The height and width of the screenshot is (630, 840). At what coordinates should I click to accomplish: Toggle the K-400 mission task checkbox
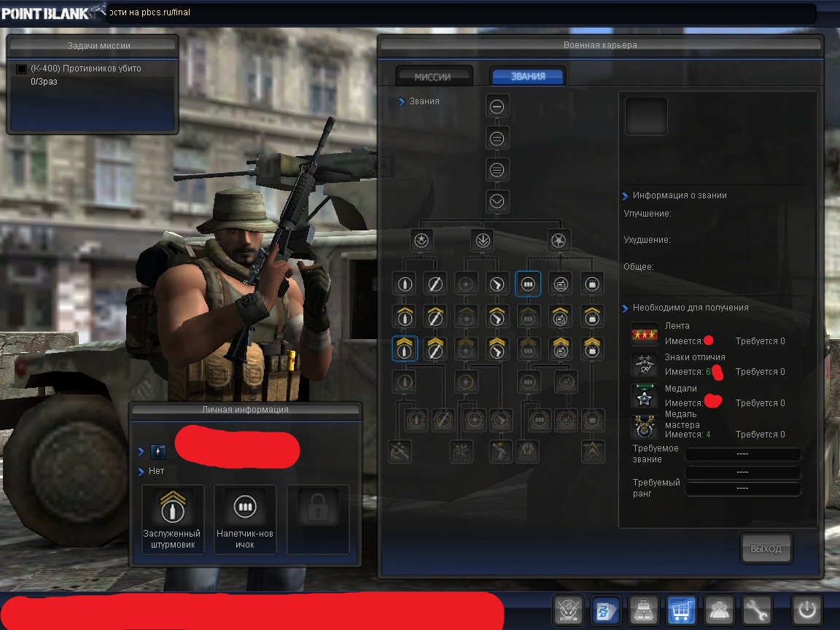pos(21,69)
